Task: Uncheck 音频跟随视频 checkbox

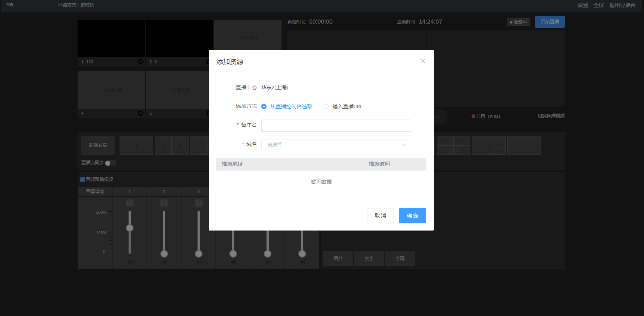Action: tap(82, 180)
